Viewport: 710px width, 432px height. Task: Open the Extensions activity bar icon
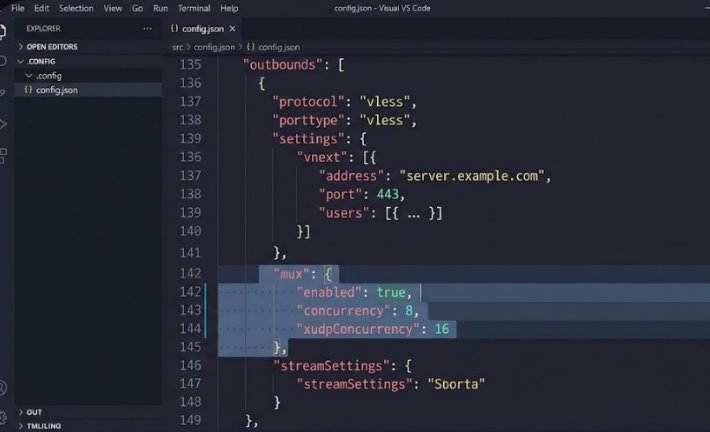pyautogui.click(x=3, y=156)
